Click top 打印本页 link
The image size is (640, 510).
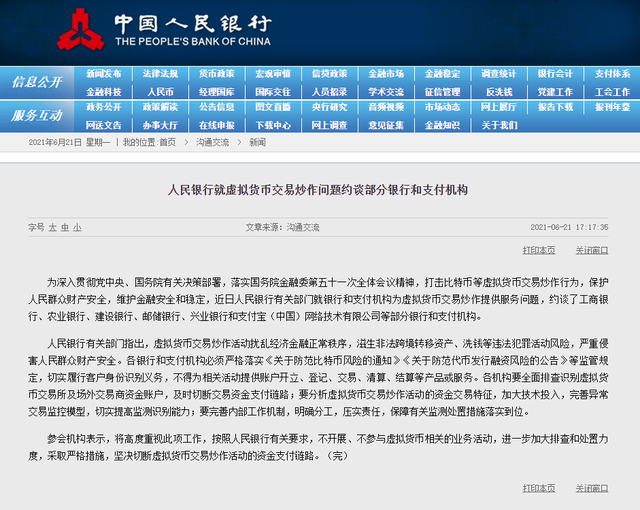(540, 250)
